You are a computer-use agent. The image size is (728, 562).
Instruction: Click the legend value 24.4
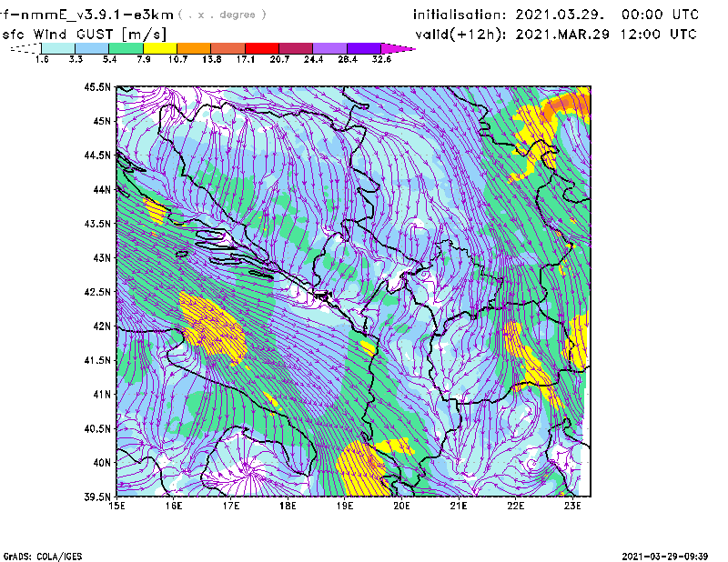[x=313, y=59]
